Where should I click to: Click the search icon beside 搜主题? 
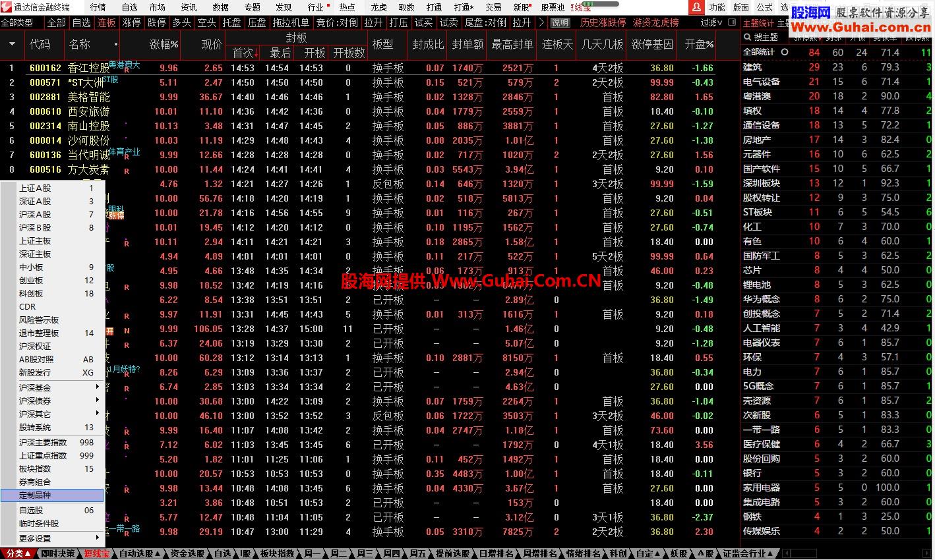coord(748,37)
